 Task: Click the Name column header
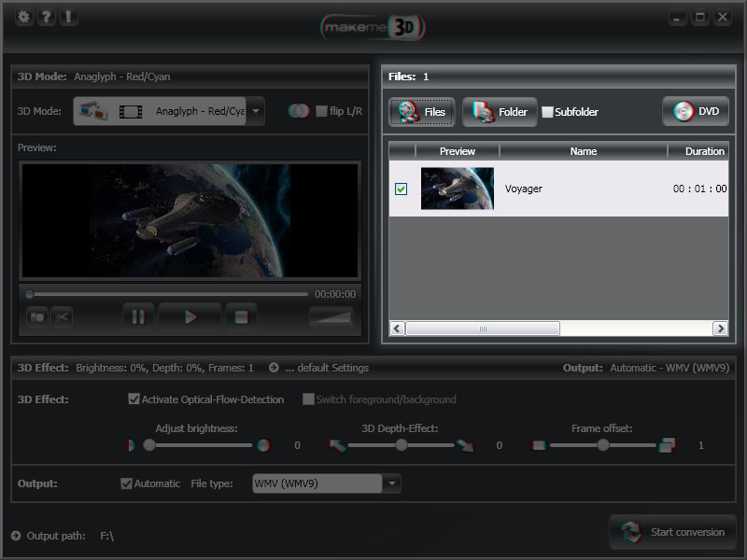point(584,151)
